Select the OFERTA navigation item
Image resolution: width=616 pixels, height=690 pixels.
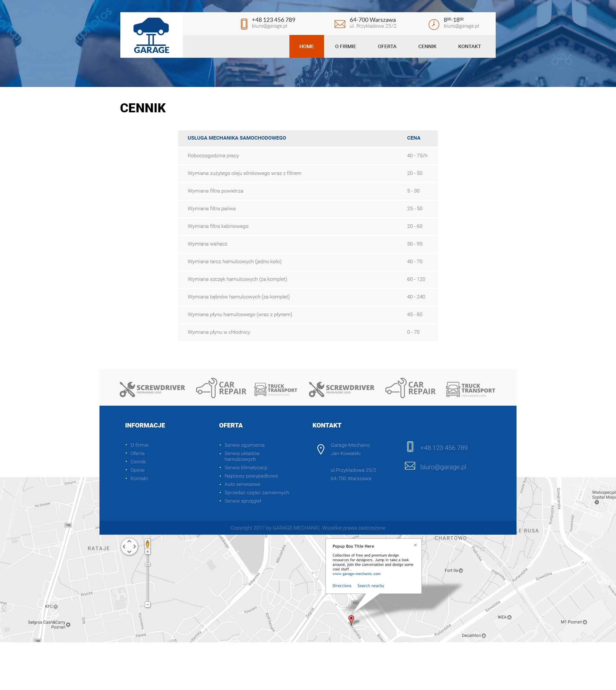coord(387,47)
